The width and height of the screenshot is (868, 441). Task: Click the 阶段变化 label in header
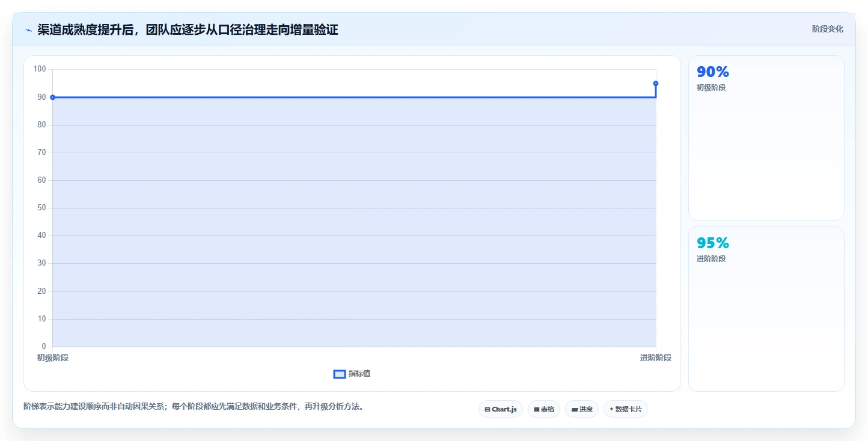(x=827, y=29)
